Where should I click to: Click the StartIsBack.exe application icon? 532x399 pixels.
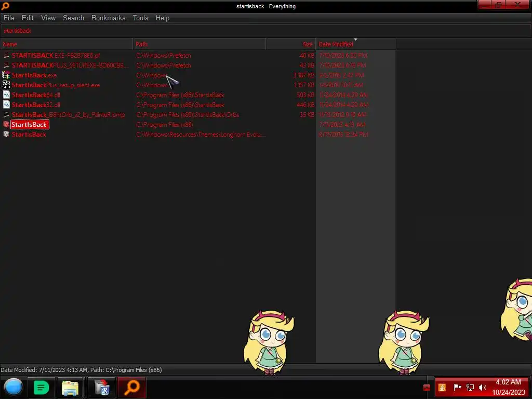(6, 75)
